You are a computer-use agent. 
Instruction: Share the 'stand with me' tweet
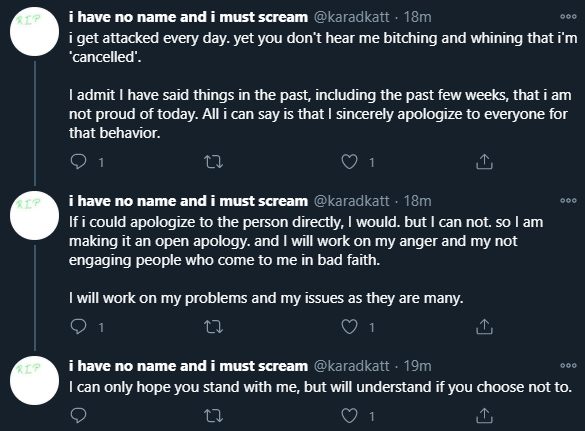484,415
